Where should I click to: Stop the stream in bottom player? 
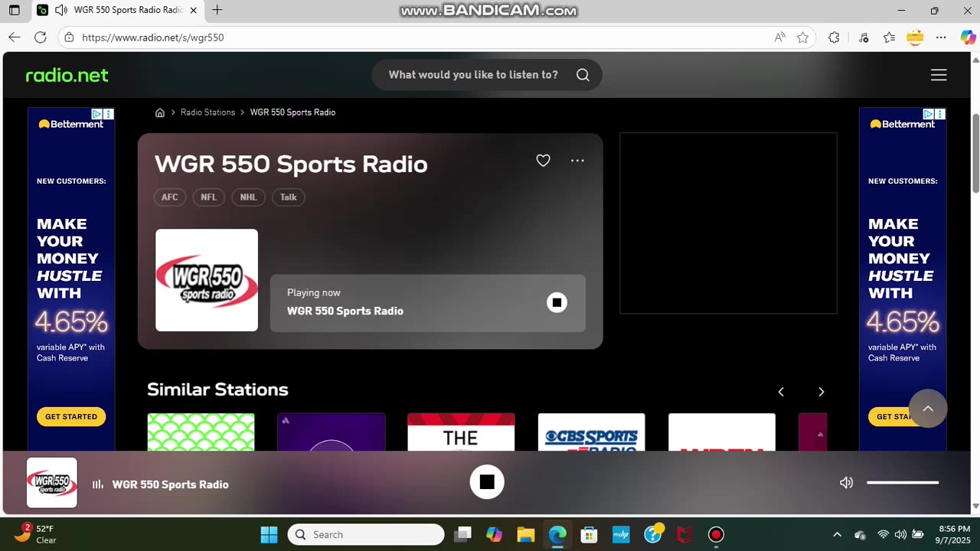487,482
